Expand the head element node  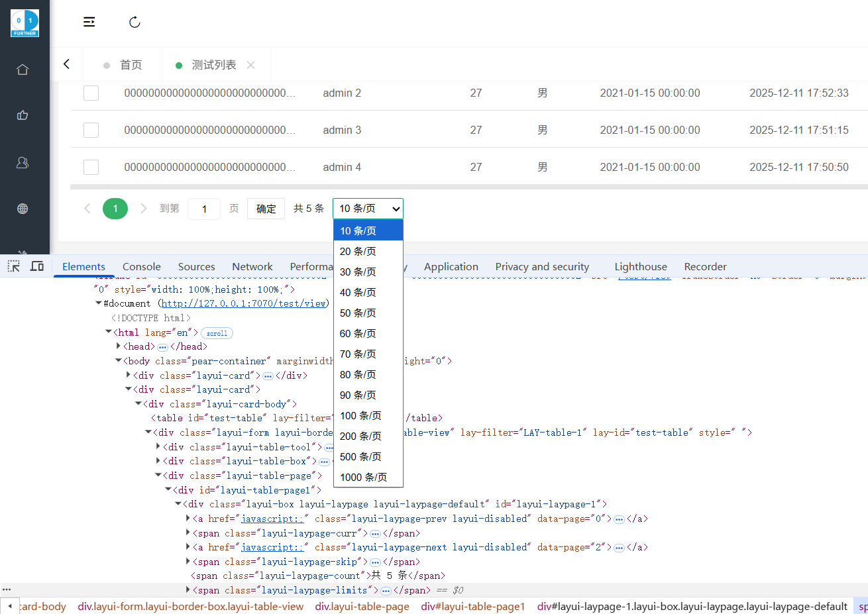click(119, 346)
